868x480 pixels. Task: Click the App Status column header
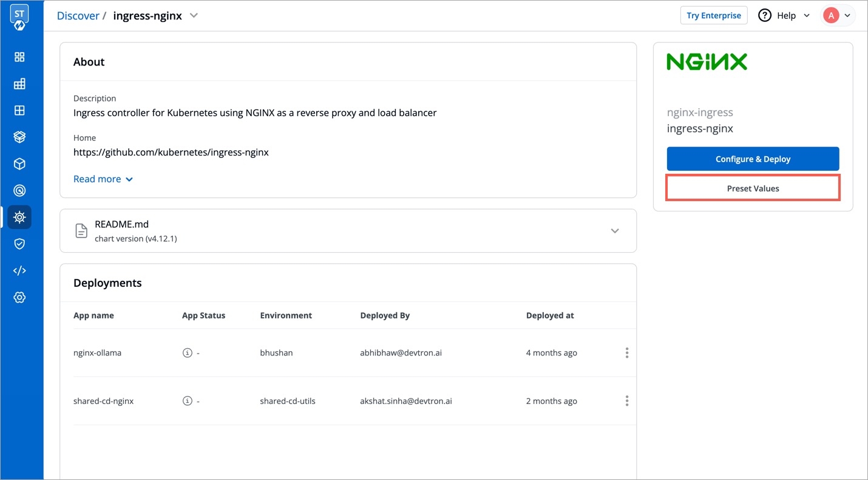(x=203, y=315)
